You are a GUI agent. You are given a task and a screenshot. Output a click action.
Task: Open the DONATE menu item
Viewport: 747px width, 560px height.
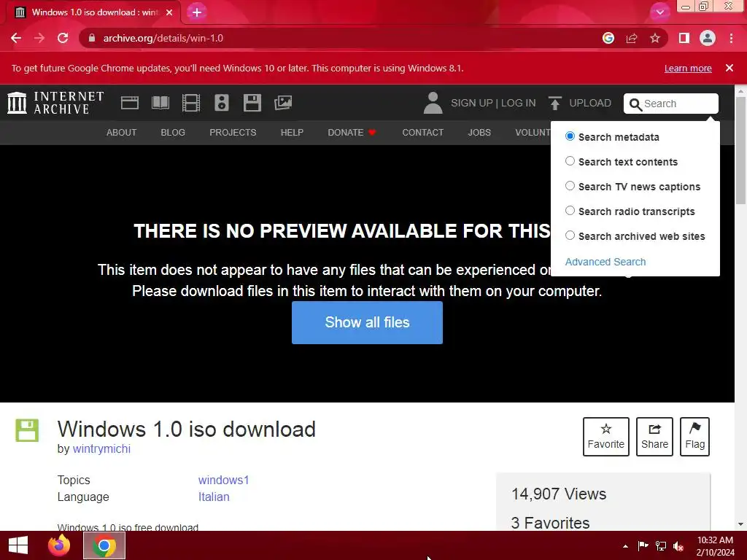click(352, 133)
